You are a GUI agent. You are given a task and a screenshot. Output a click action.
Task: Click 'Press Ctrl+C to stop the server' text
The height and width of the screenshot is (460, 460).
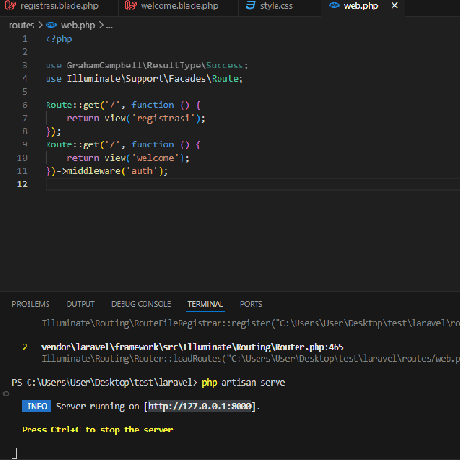98,429
